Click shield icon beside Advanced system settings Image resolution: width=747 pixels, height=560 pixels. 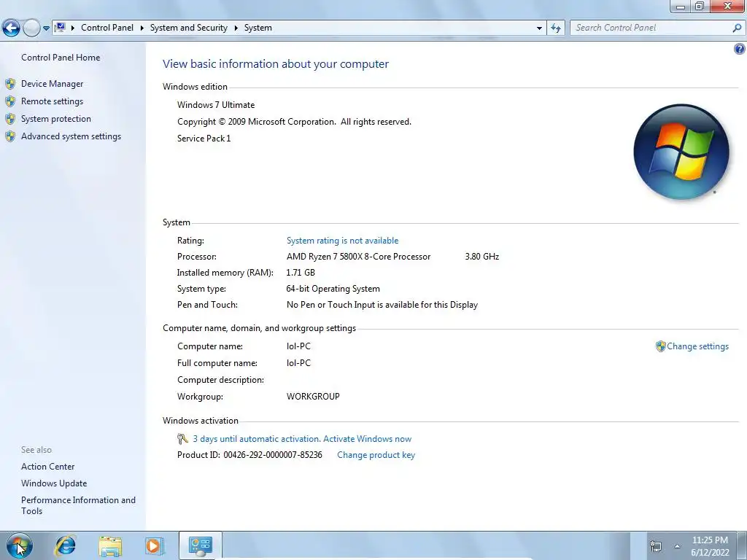click(x=10, y=136)
